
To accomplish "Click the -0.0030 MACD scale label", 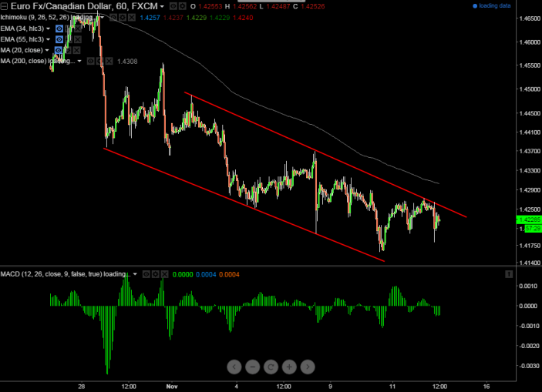I will pyautogui.click(x=527, y=366).
